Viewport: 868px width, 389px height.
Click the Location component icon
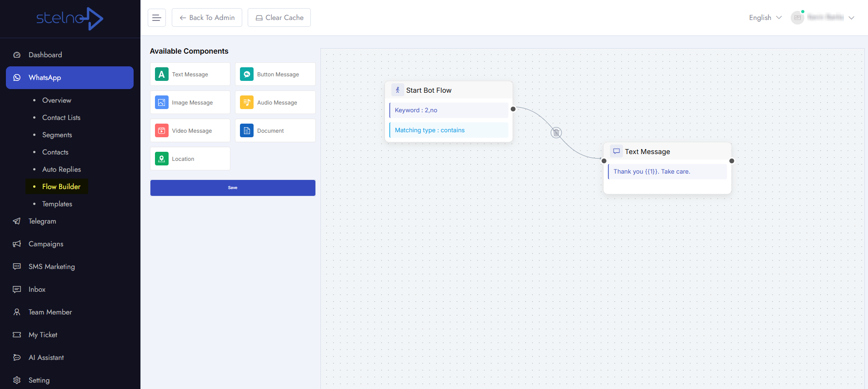(x=161, y=159)
